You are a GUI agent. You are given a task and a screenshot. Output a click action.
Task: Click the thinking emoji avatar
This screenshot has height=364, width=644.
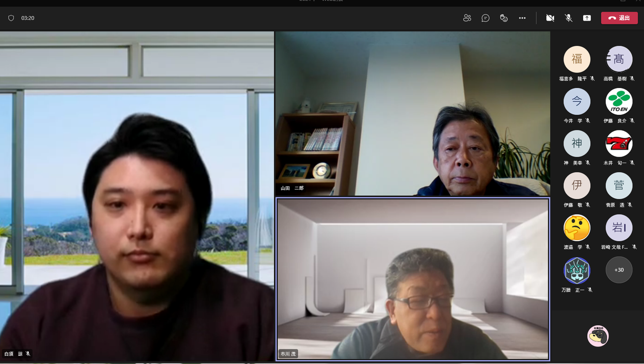(x=577, y=228)
